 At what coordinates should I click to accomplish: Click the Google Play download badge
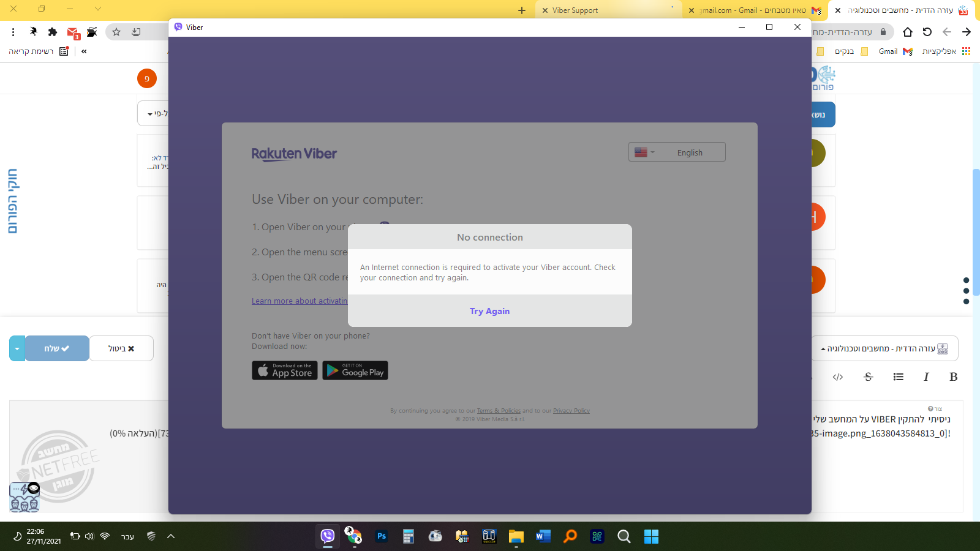[355, 370]
